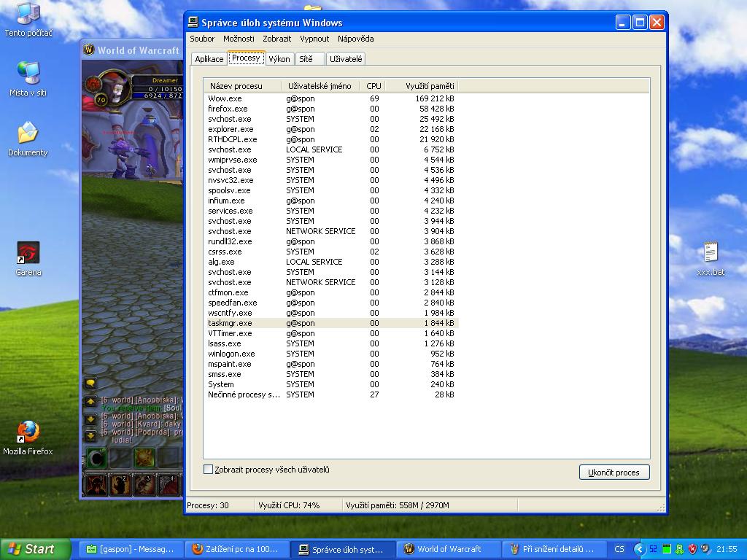Open the Možnosti menu
The image size is (747, 560).
click(239, 39)
